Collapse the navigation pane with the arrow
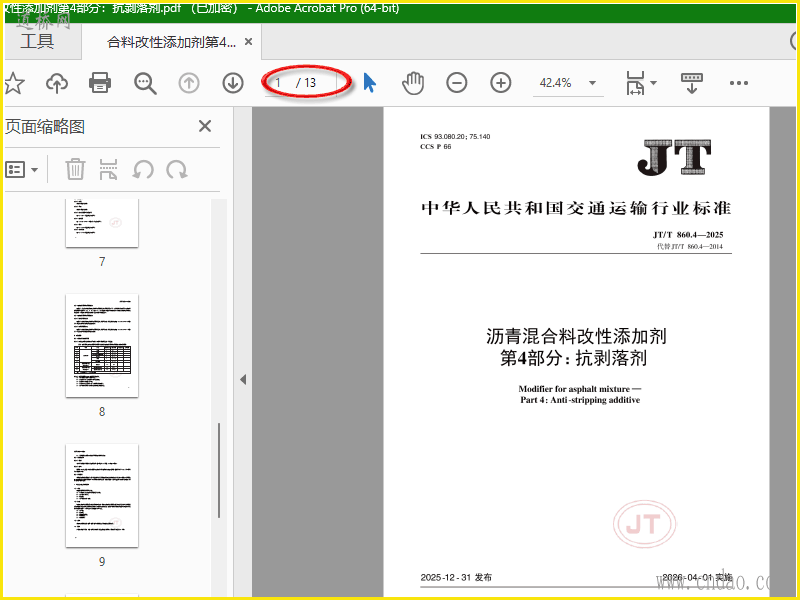The width and height of the screenshot is (800, 600). pyautogui.click(x=243, y=379)
